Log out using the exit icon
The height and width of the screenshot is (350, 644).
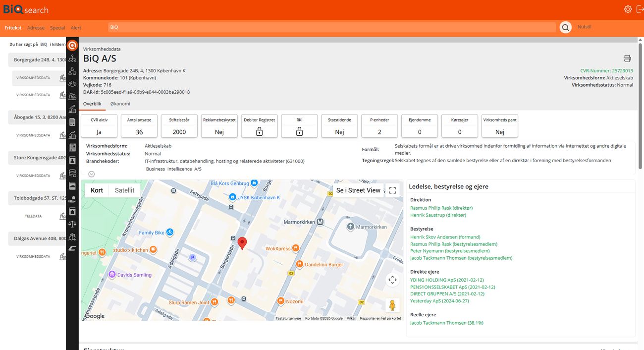640,9
